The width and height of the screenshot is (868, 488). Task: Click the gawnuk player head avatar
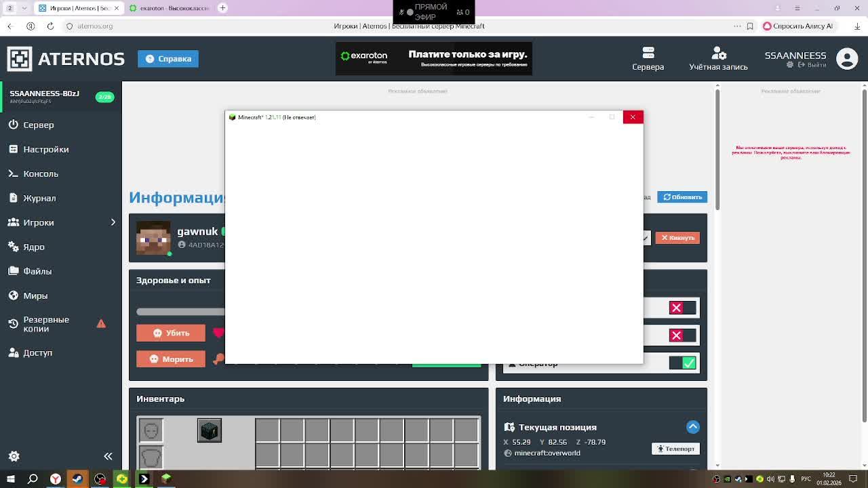[x=153, y=238]
